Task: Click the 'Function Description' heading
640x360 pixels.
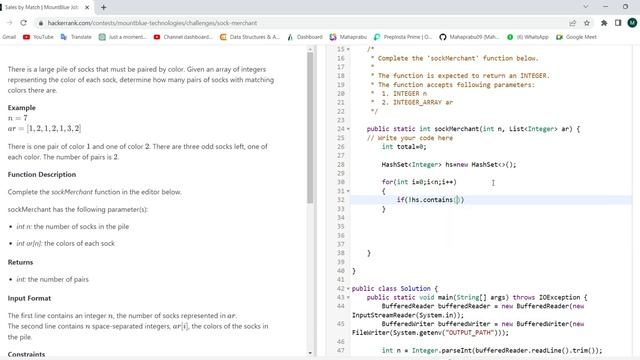Action: point(42,174)
